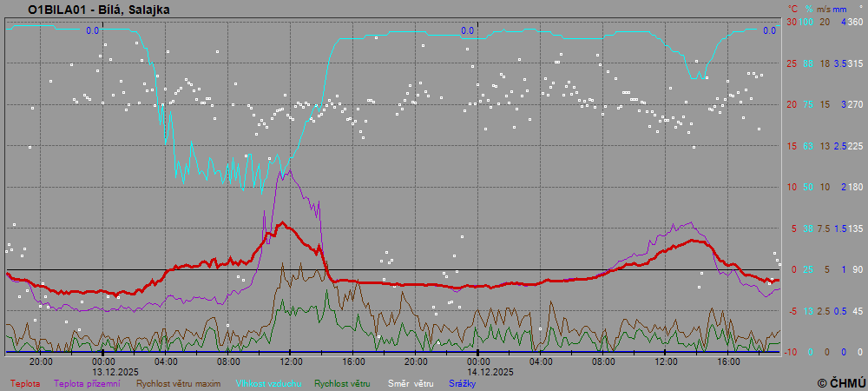
Task: Click the purple ground temperature peak on 13.12.2025
Action: 280,171
